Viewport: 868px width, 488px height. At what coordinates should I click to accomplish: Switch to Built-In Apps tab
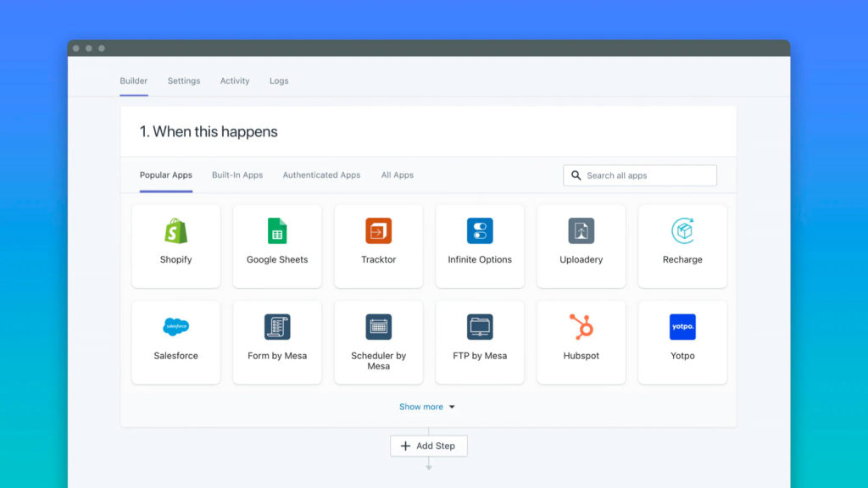(x=237, y=175)
